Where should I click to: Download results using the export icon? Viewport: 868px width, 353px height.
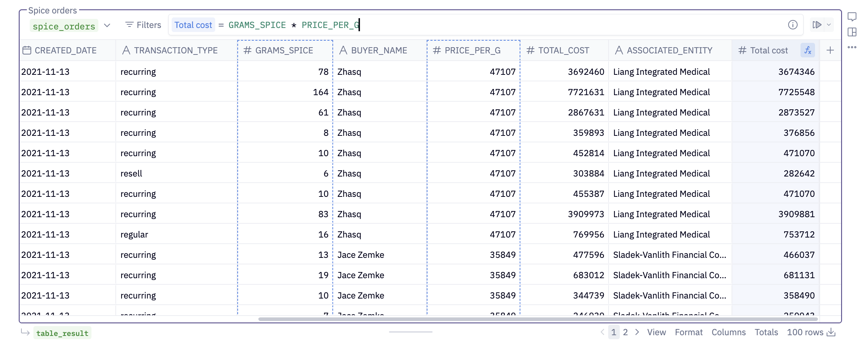pyautogui.click(x=831, y=332)
